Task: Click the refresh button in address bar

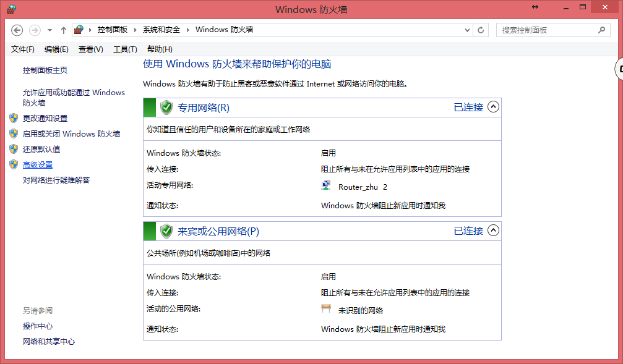Action: [481, 30]
